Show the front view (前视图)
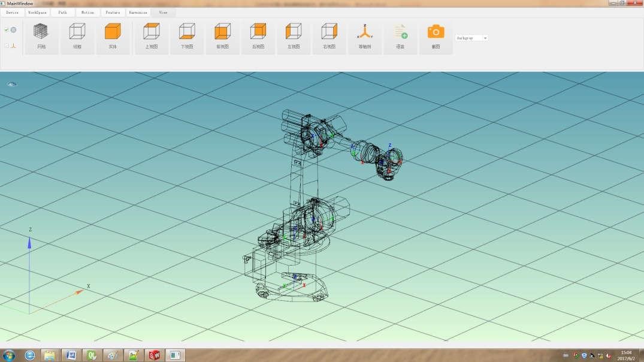This screenshot has width=644, height=362. point(222,36)
